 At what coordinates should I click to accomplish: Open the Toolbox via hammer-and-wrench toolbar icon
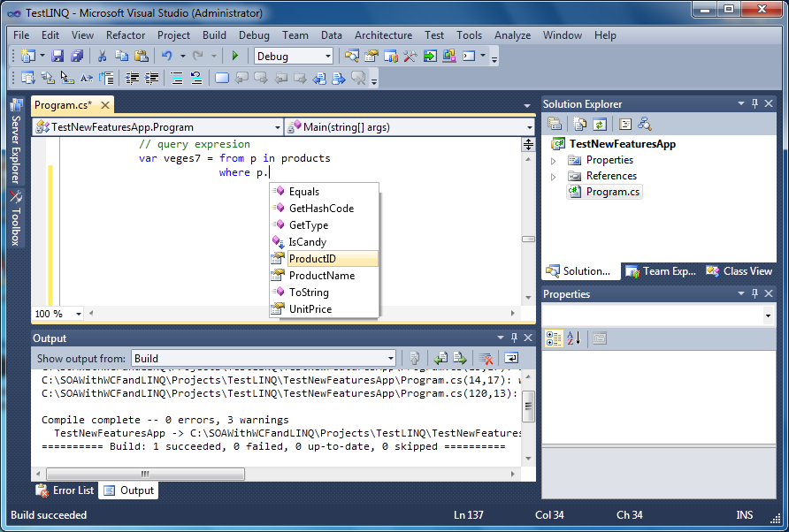pos(410,56)
